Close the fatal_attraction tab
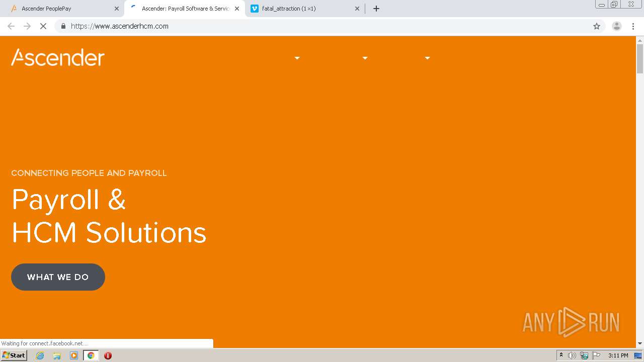Image resolution: width=644 pixels, height=362 pixels. (357, 9)
